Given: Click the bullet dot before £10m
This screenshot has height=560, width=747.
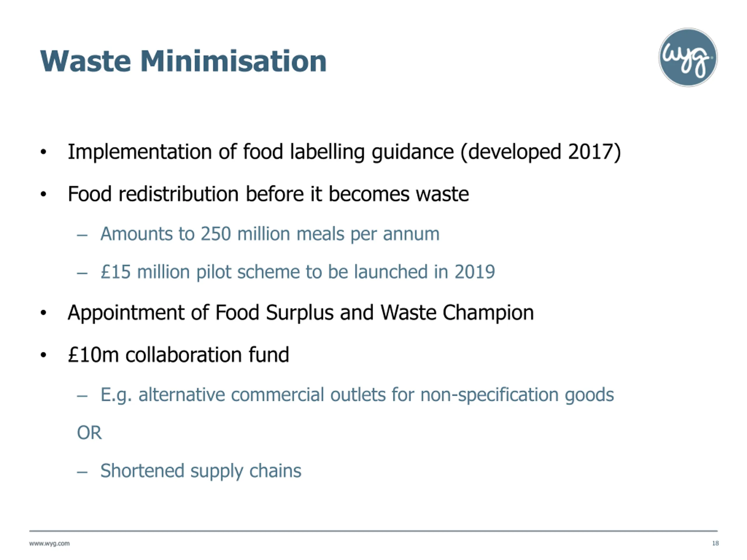Looking at the screenshot, I should point(43,355).
